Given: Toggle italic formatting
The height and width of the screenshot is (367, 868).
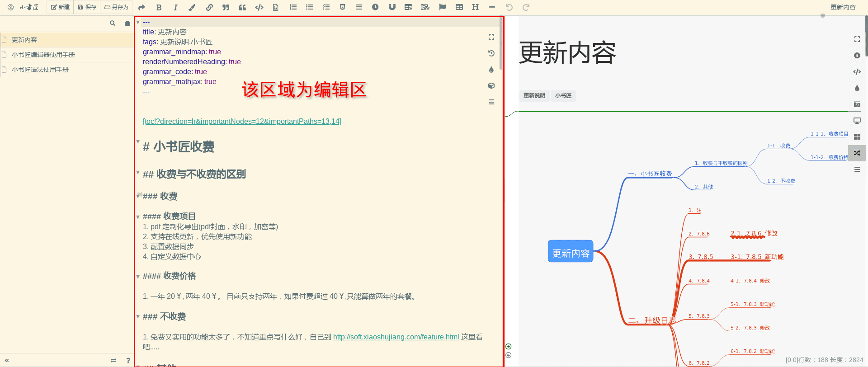Looking at the screenshot, I should [x=175, y=7].
